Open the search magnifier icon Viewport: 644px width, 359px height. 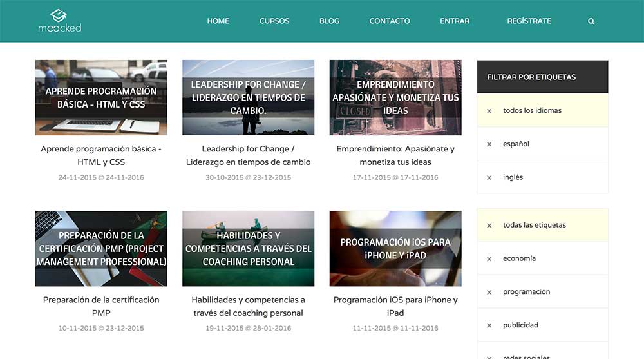[591, 21]
